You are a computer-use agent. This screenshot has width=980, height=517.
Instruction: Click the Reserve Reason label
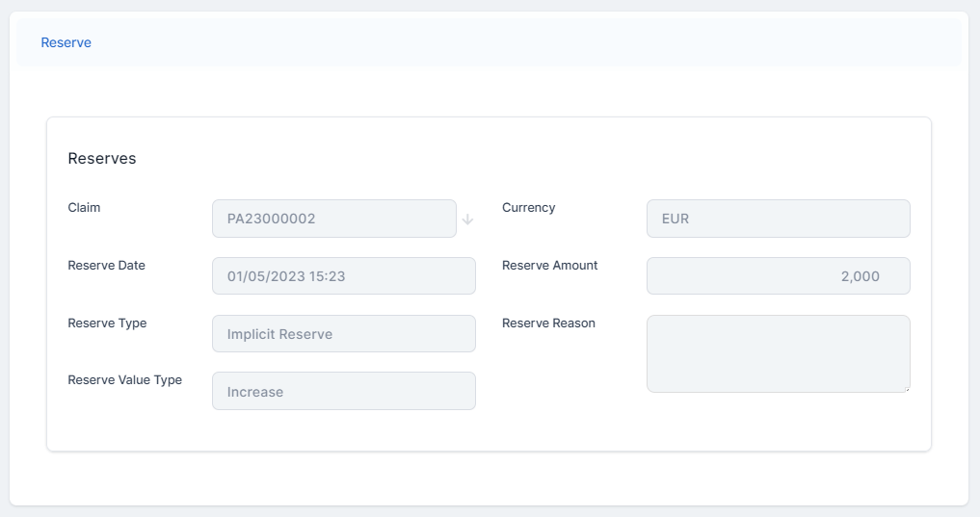(548, 323)
